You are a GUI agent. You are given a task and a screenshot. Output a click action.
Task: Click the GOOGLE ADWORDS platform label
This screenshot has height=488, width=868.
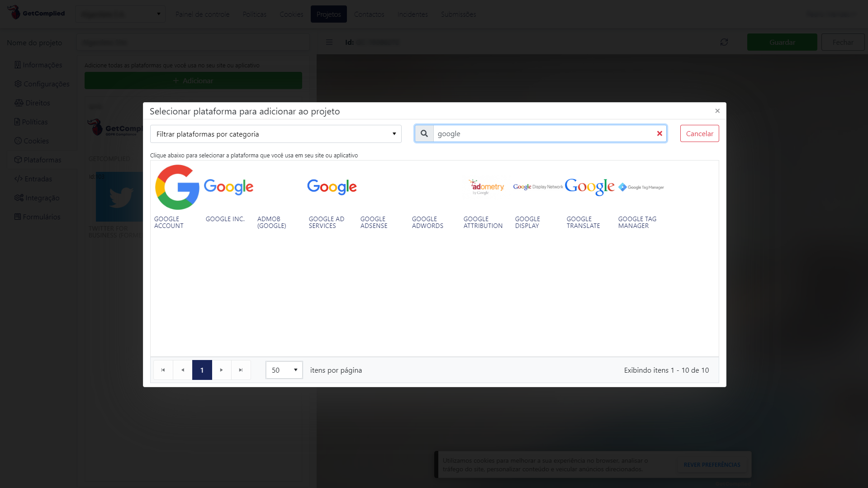point(427,222)
